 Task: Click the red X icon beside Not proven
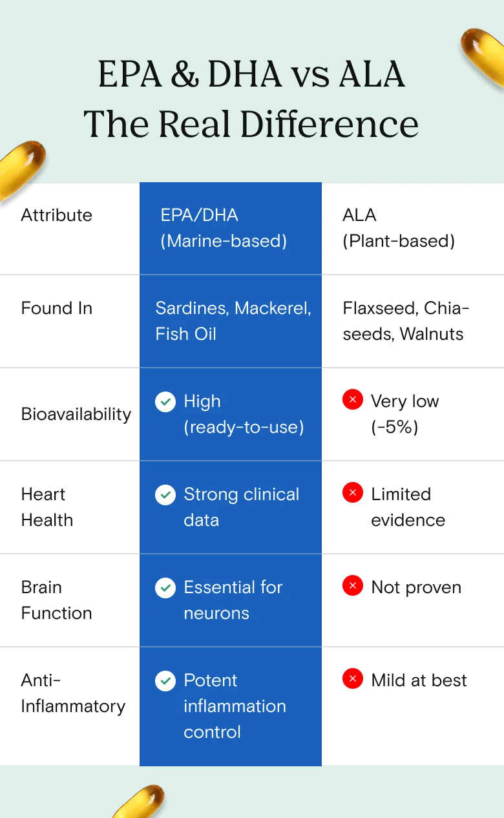point(352,587)
